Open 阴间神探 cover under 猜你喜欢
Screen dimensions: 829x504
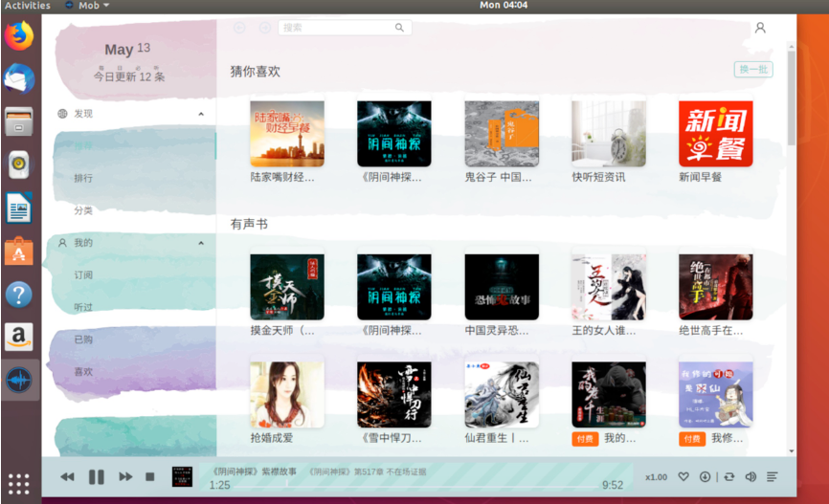pyautogui.click(x=393, y=134)
